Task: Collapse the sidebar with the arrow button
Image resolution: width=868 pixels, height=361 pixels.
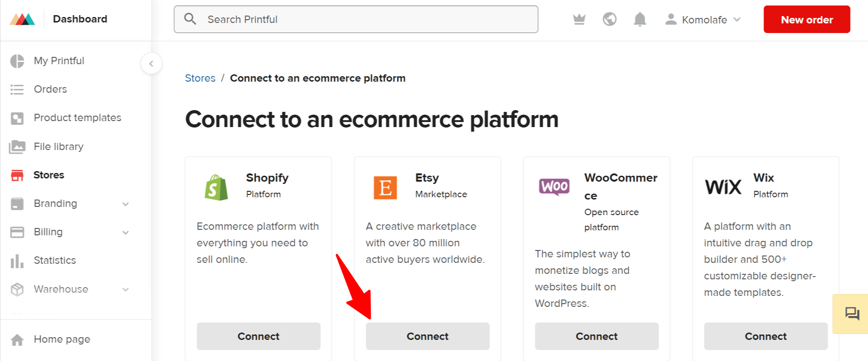Action: click(x=151, y=64)
